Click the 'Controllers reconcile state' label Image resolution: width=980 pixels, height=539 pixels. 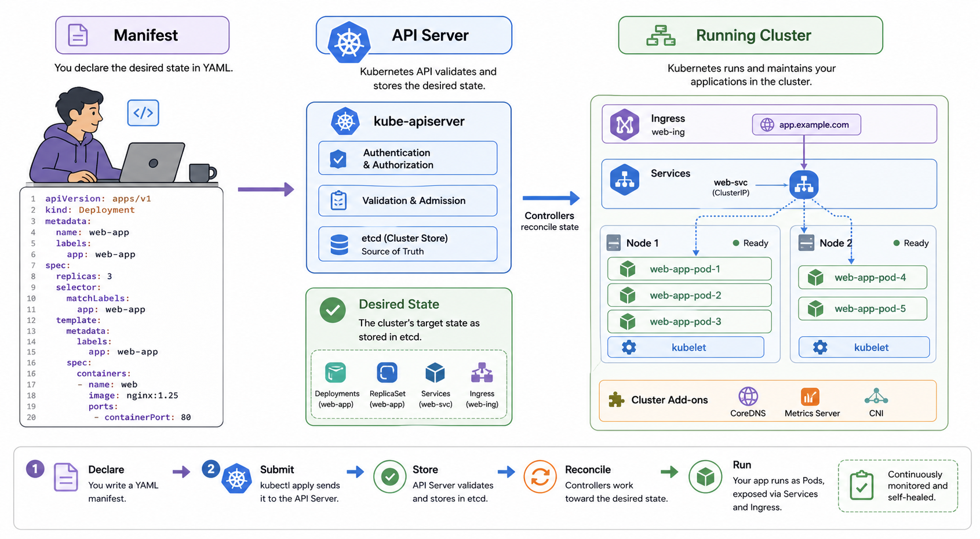click(x=549, y=221)
